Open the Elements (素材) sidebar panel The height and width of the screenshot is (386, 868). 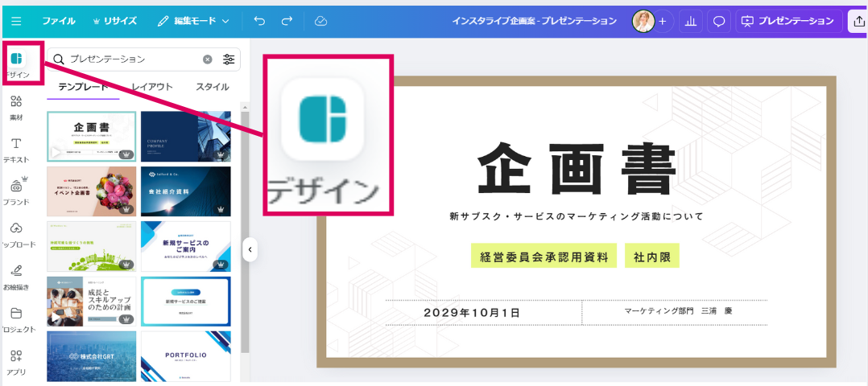(x=16, y=106)
